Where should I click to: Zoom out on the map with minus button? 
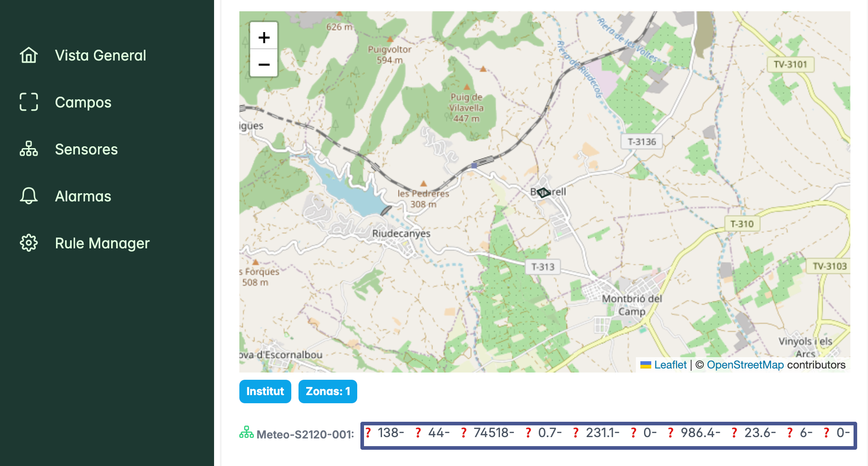tap(264, 64)
